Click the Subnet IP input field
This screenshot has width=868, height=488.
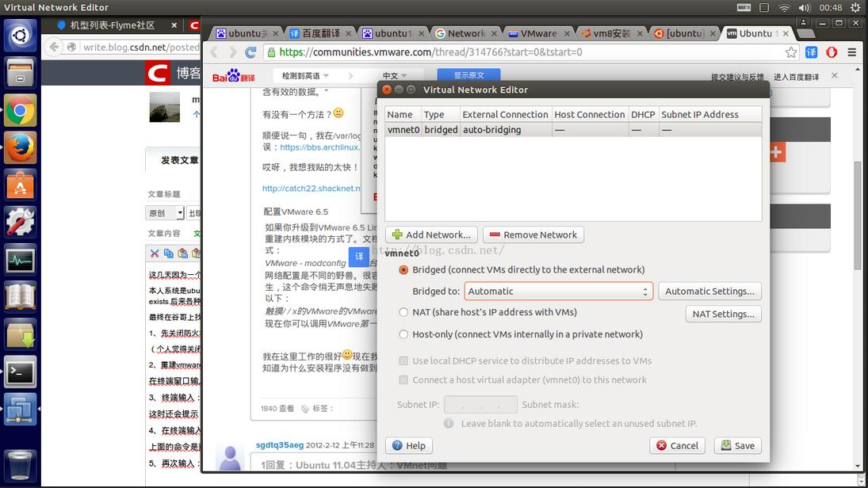tap(480, 405)
